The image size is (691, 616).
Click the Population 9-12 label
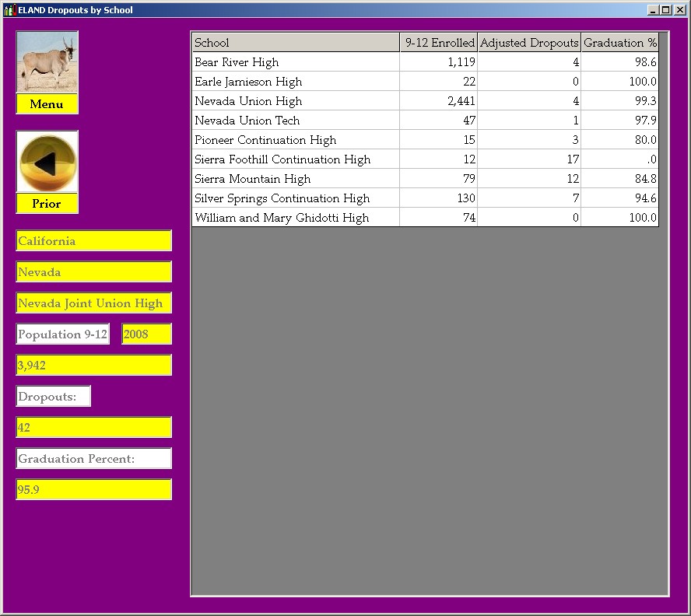click(63, 334)
